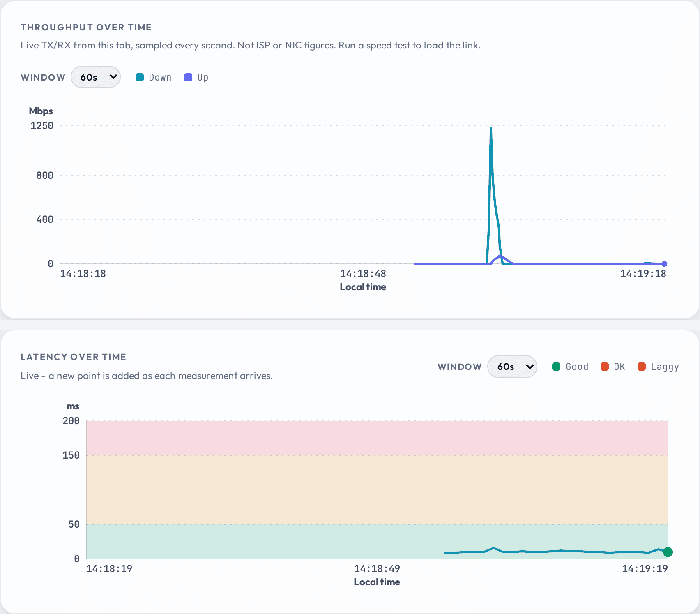Click the 200 ms axis label
Viewport: 700px width, 614px height.
pyautogui.click(x=71, y=421)
